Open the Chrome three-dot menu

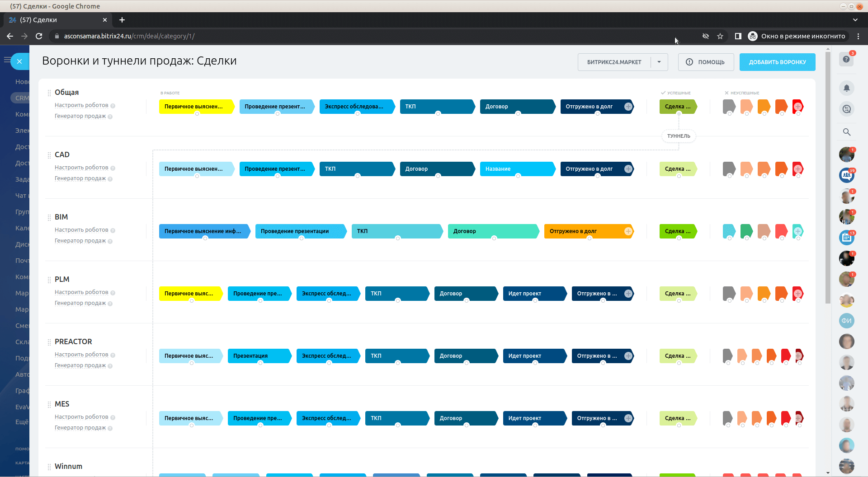[x=859, y=36]
